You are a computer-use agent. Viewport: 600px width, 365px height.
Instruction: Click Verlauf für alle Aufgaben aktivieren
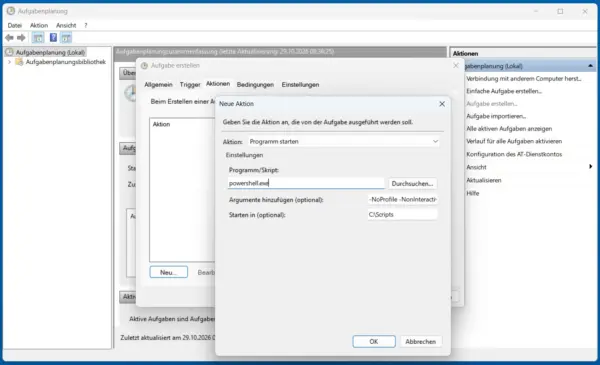tap(514, 141)
